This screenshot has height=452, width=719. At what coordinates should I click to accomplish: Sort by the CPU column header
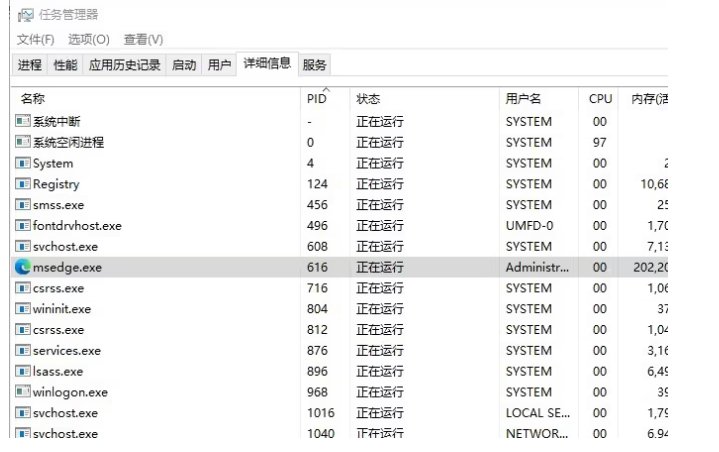599,98
